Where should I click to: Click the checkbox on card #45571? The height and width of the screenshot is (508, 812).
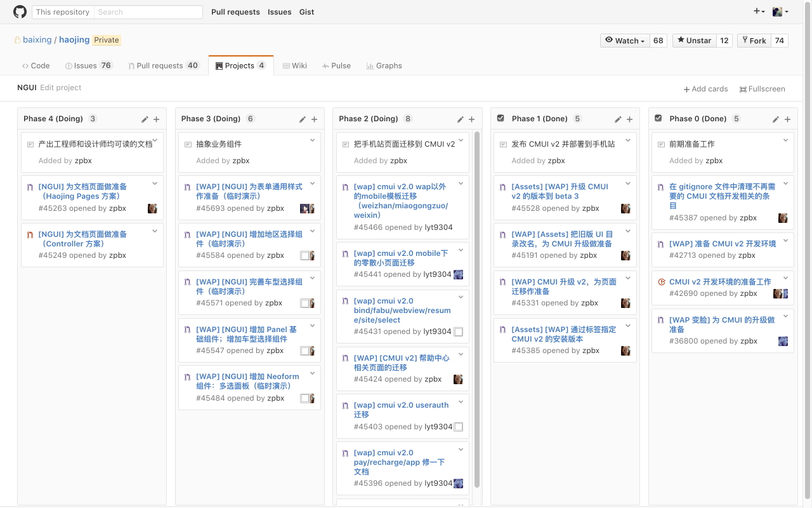(x=304, y=303)
